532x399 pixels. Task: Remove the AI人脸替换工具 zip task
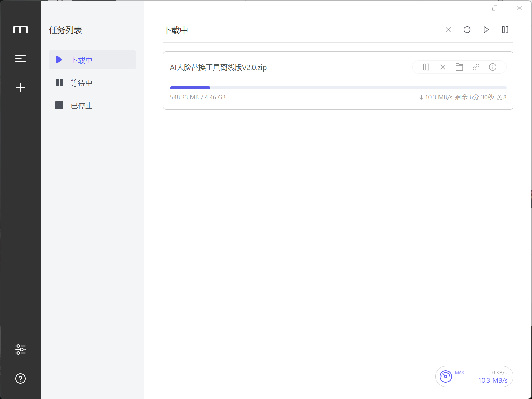pyautogui.click(x=443, y=67)
